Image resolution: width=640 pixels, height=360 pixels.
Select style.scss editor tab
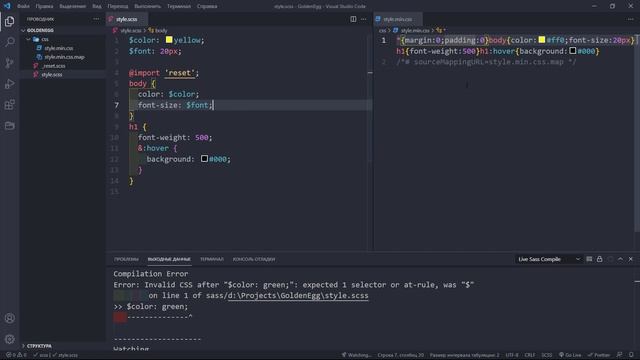click(x=127, y=19)
